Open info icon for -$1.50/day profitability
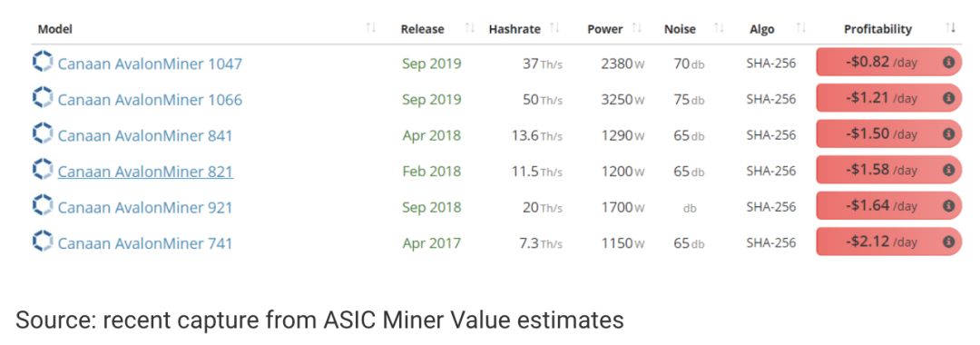This screenshot has width=980, height=345. click(x=948, y=133)
